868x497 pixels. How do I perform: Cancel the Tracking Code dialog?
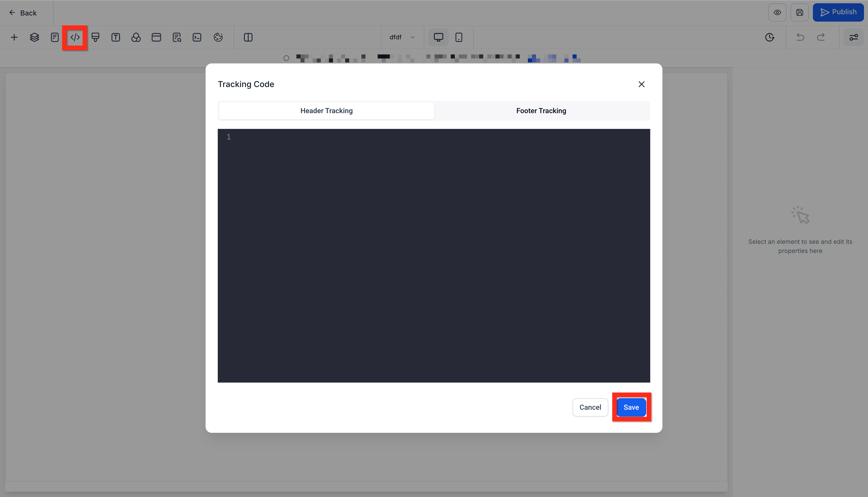[x=590, y=407]
